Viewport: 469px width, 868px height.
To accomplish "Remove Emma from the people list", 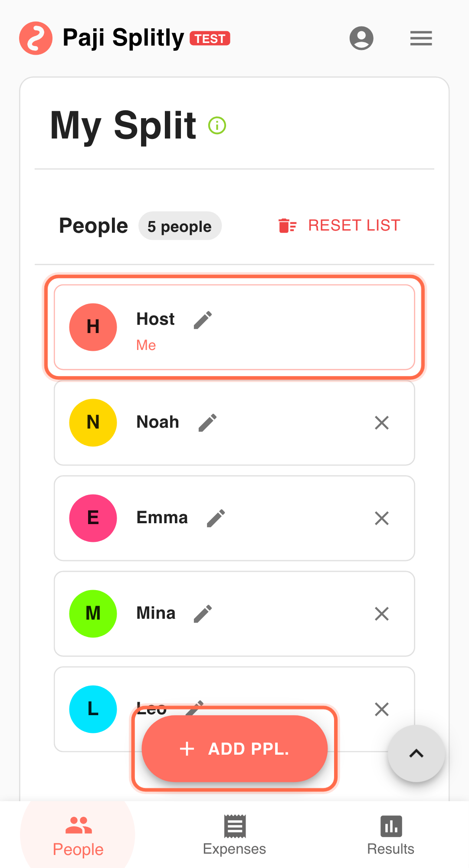I will [x=381, y=518].
